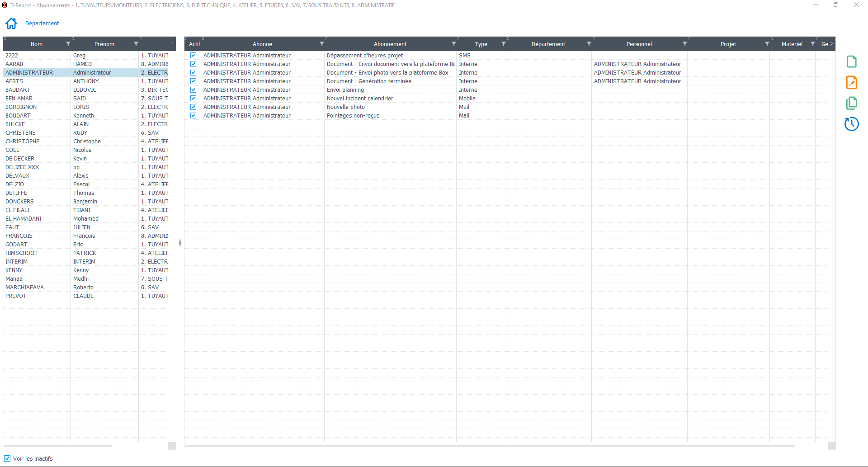The height and width of the screenshot is (467, 868).
Task: Open the Type column filter dropdown
Action: tap(503, 44)
